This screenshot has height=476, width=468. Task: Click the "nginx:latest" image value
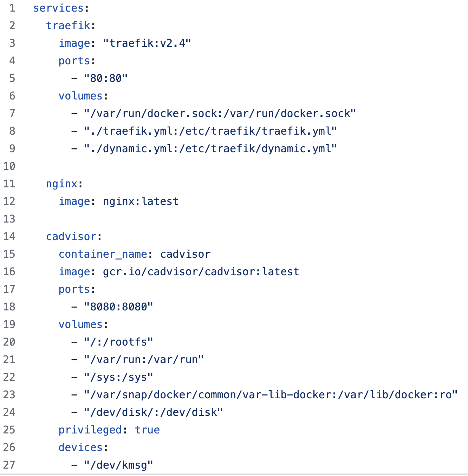click(141, 201)
